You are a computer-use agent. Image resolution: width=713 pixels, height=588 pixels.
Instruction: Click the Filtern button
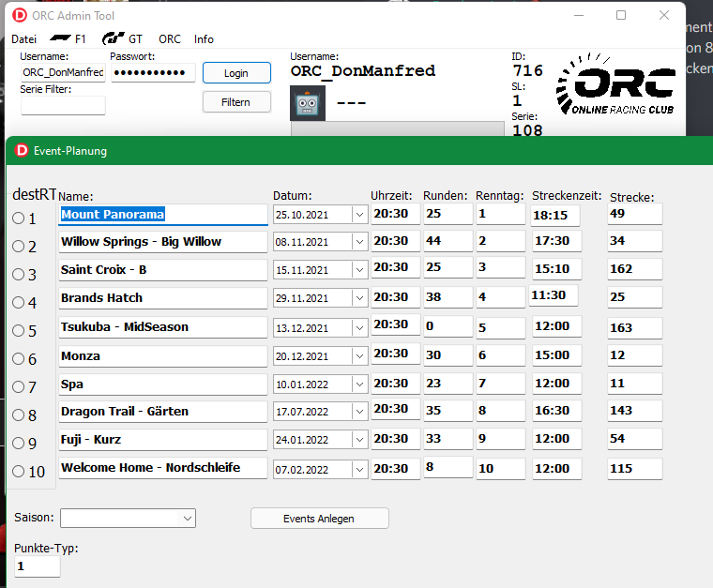point(236,102)
